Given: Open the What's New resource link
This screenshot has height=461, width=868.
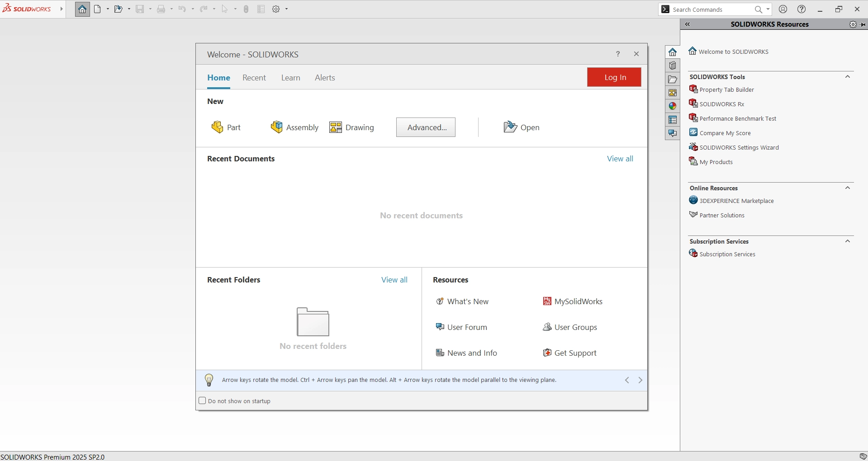Looking at the screenshot, I should (462, 301).
